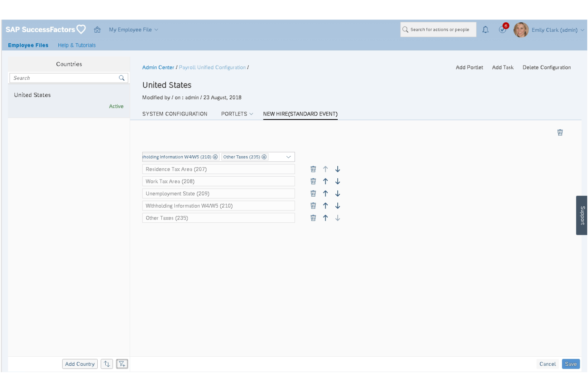Click Add Portlet
This screenshot has width=588, height=392.
pyautogui.click(x=469, y=68)
